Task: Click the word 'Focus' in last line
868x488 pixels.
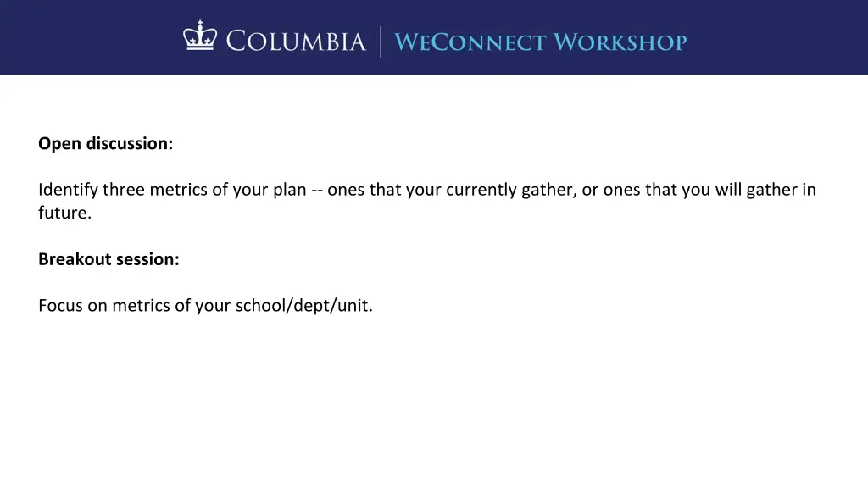Action: pyautogui.click(x=60, y=305)
